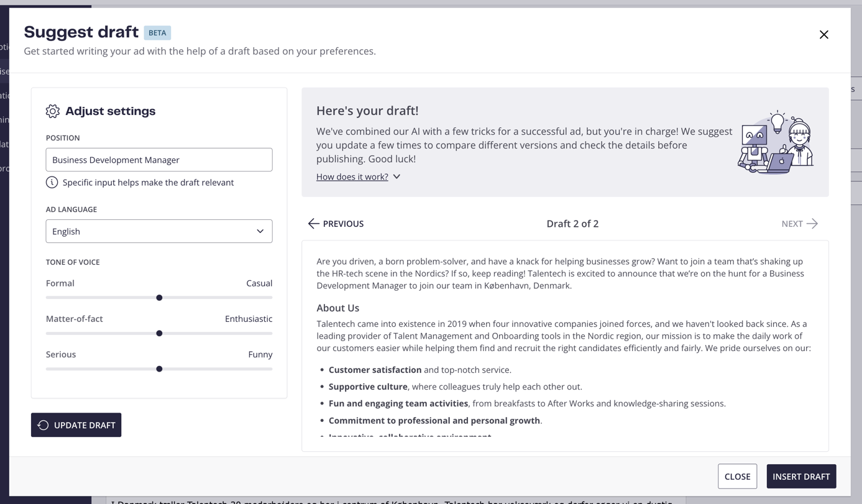Open the Ad Language dropdown
This screenshot has height=504, width=862.
[159, 231]
